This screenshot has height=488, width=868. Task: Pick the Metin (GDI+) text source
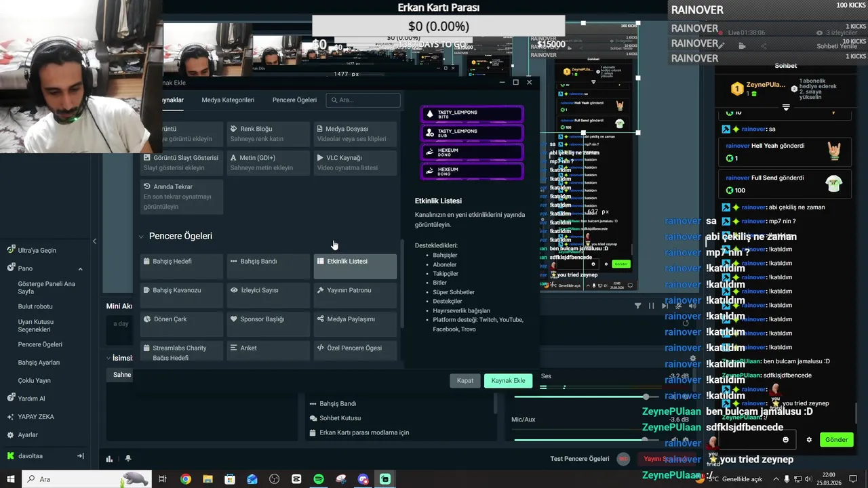tap(268, 163)
